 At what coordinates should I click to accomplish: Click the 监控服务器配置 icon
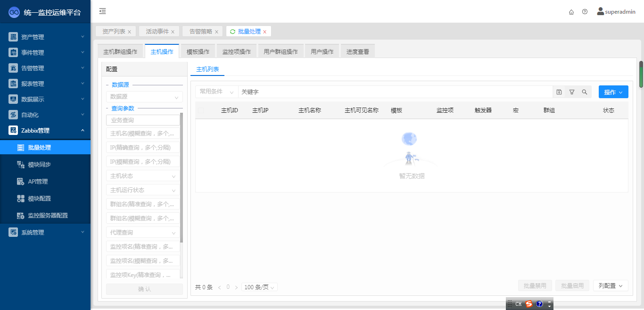(x=21, y=216)
